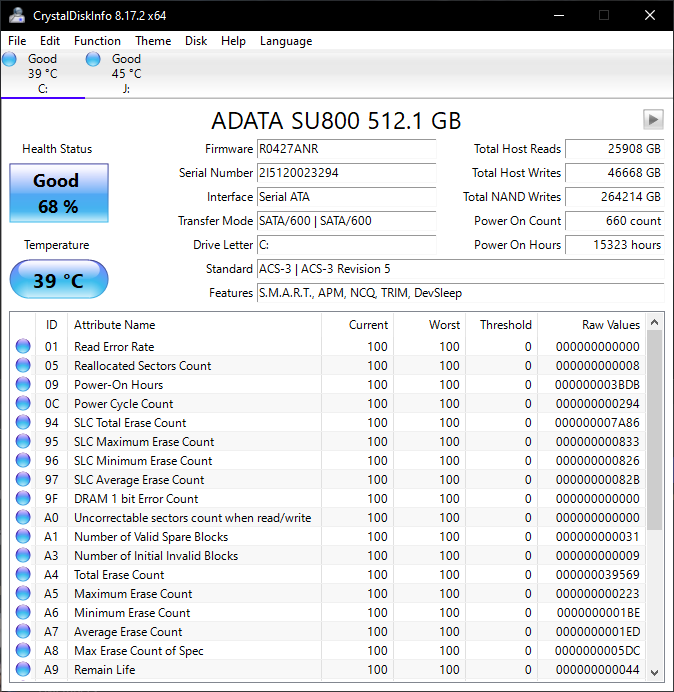Image resolution: width=674 pixels, height=692 pixels.
Task: Click the status orb for Reallocated Sectors Count
Action: (23, 365)
